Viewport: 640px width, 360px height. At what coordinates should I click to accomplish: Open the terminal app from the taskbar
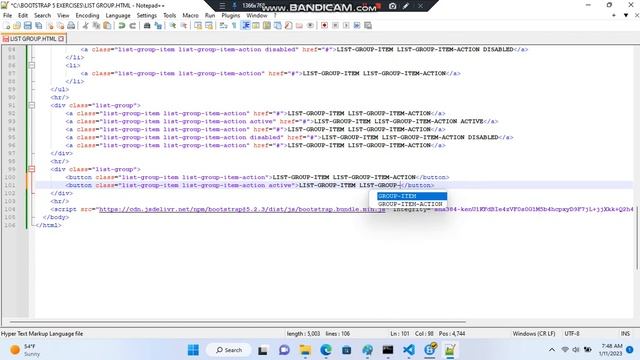(x=388, y=350)
